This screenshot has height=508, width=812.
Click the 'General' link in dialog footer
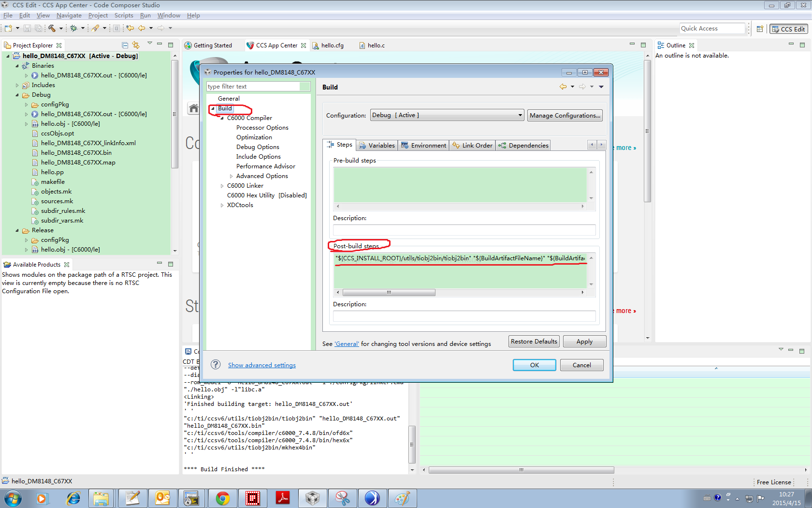point(347,344)
